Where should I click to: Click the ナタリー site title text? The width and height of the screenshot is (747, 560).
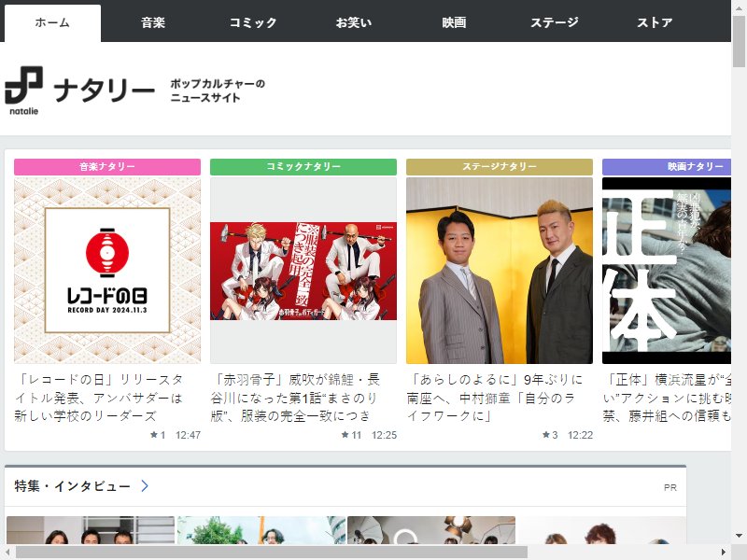click(104, 91)
